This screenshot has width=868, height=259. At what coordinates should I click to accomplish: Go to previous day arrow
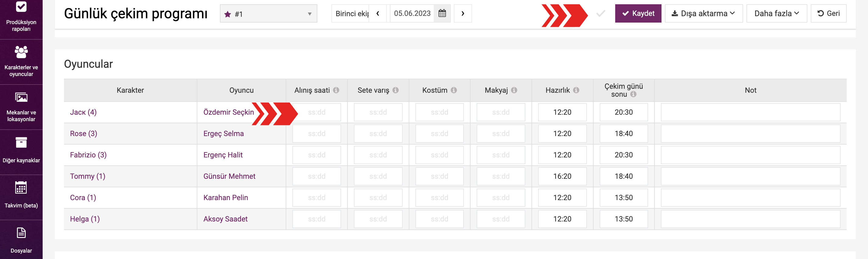[x=378, y=13]
